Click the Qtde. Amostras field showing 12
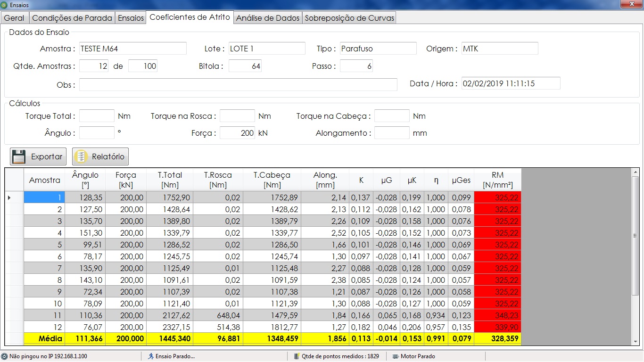Image resolution: width=644 pixels, height=362 pixels. [94, 66]
